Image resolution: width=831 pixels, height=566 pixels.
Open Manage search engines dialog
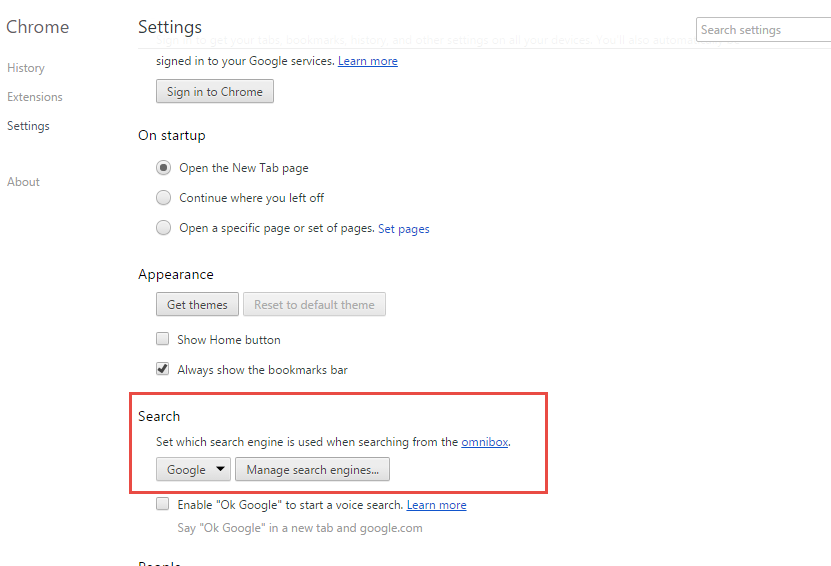313,470
